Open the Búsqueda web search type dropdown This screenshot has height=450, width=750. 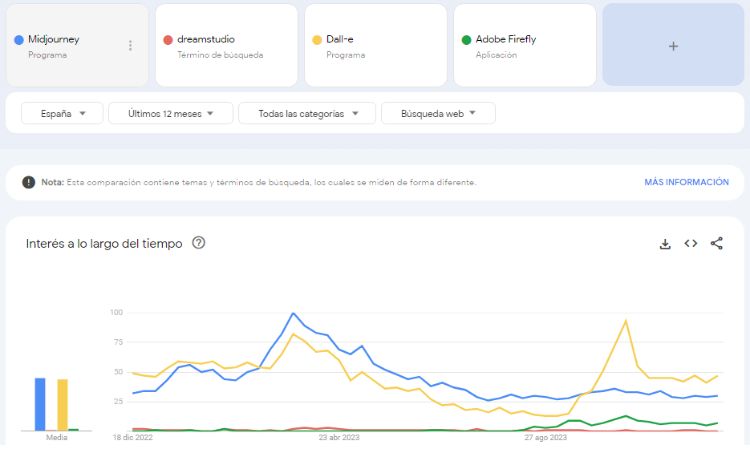tap(438, 113)
